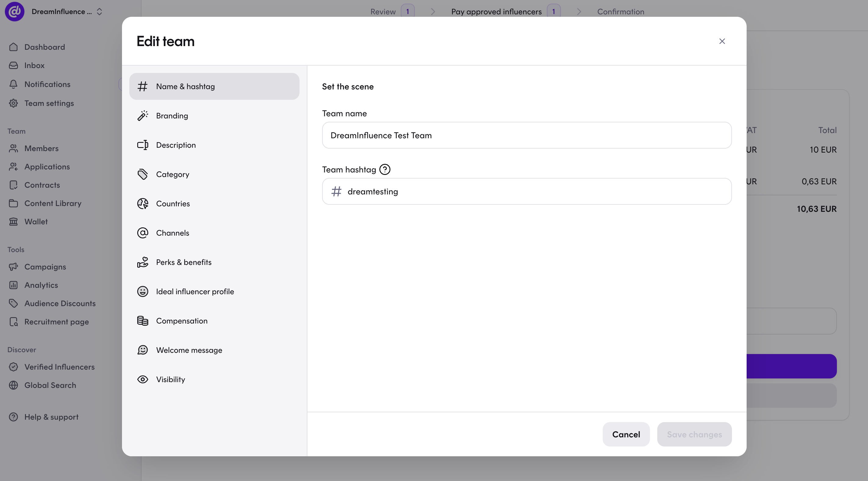
Task: Open the Channels section
Action: pos(214,233)
